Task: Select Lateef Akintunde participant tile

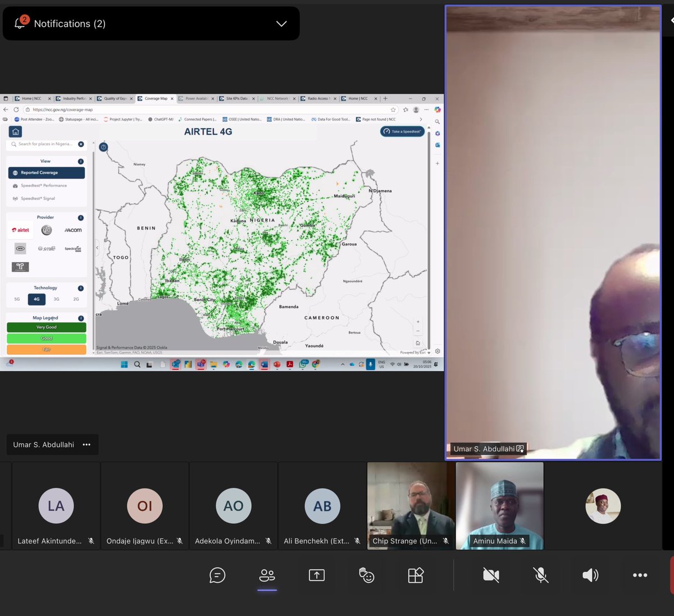Action: pyautogui.click(x=56, y=506)
